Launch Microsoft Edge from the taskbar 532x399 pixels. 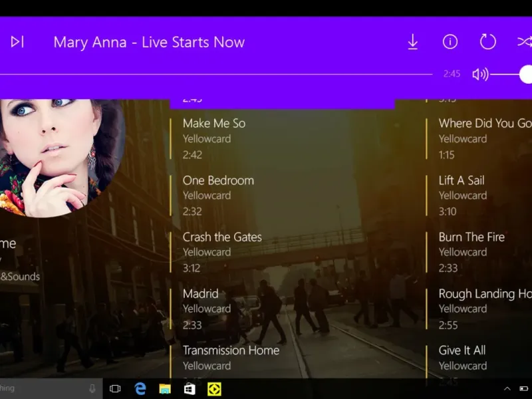click(140, 388)
